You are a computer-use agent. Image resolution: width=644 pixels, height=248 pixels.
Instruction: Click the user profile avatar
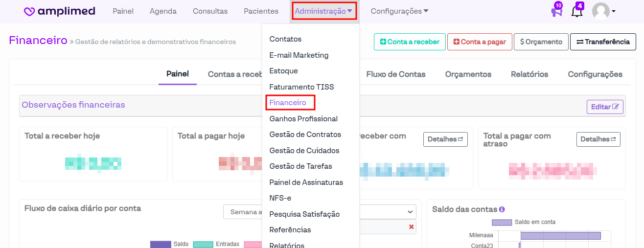[x=601, y=11]
